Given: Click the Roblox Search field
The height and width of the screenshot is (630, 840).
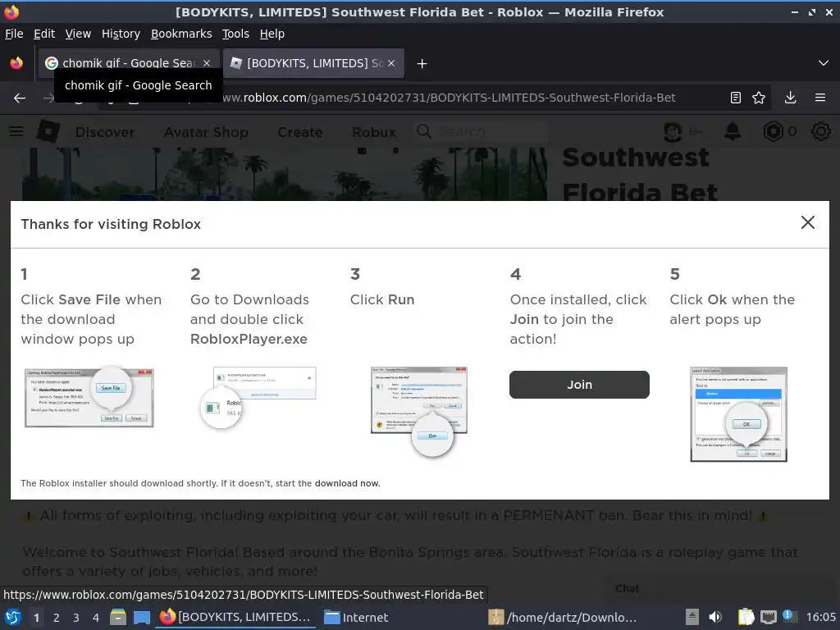Looking at the screenshot, I should click(x=482, y=131).
